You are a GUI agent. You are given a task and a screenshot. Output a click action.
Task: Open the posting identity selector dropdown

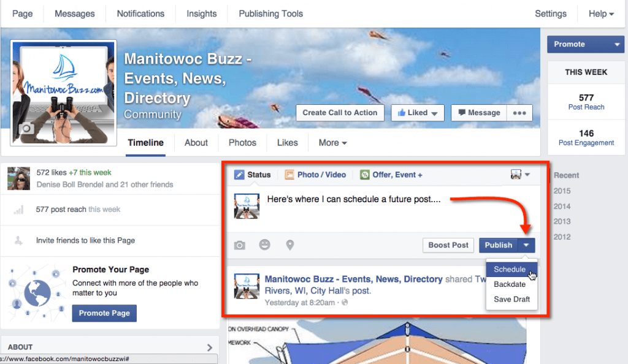pos(520,175)
